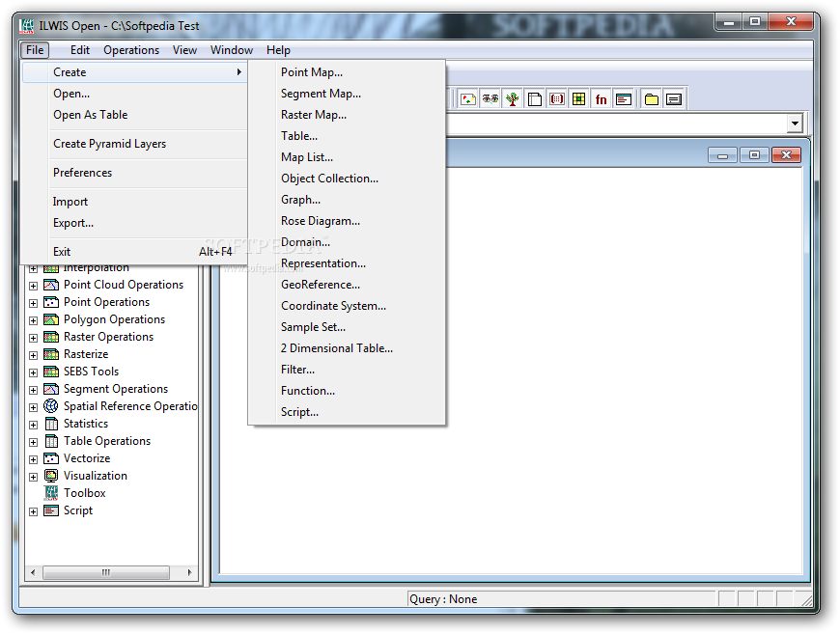Click the Script tree icon
The height and width of the screenshot is (634, 840).
(x=51, y=510)
